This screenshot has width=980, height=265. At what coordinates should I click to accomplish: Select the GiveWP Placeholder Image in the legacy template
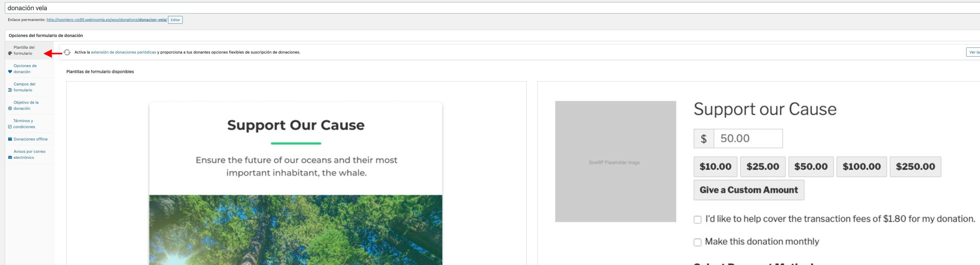coord(616,162)
